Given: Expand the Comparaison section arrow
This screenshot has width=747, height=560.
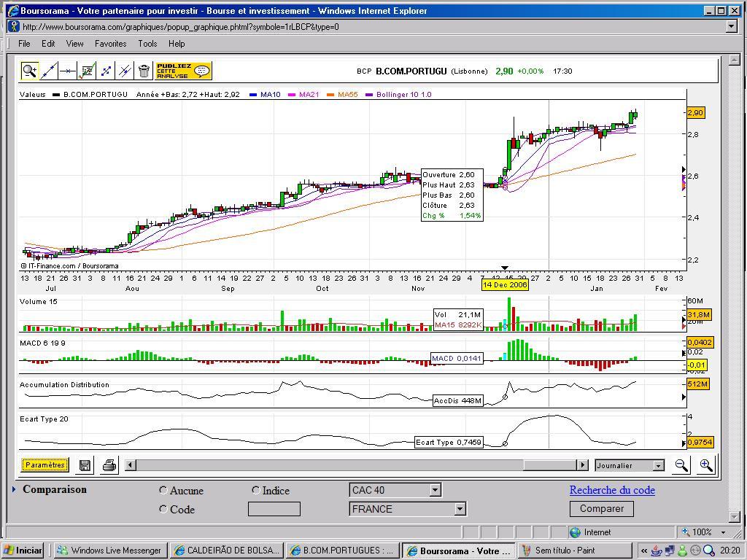Looking at the screenshot, I should tap(15, 489).
